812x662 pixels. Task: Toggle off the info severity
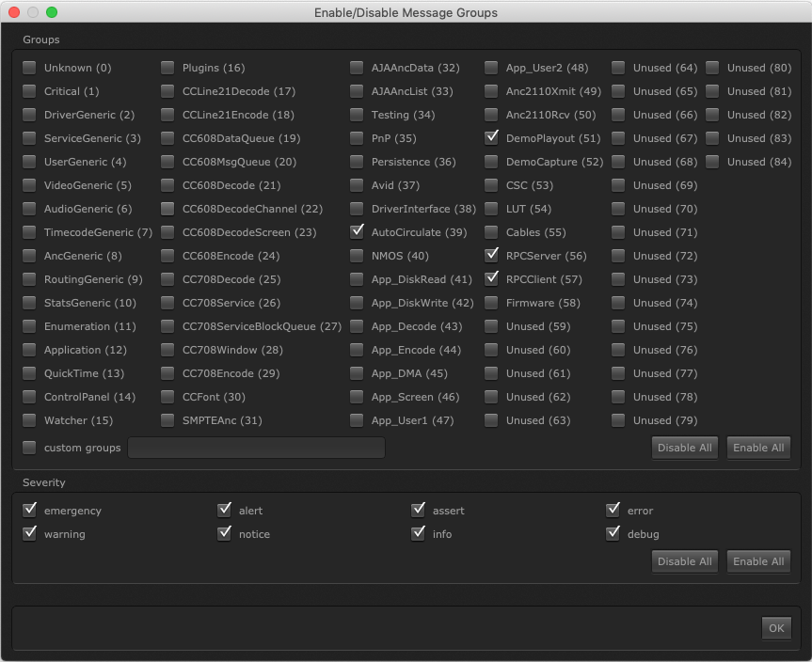tap(419, 533)
